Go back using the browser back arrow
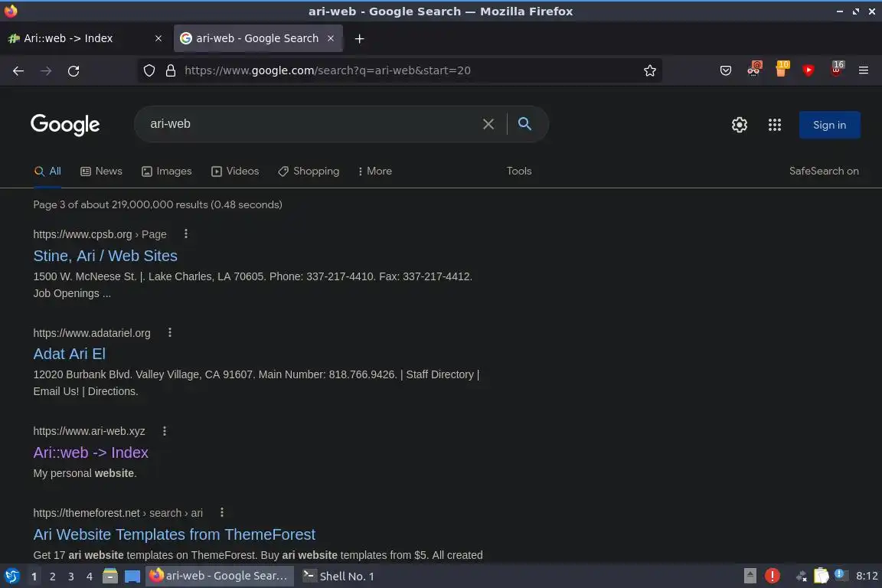Screen dimensions: 882x588 coord(18,70)
